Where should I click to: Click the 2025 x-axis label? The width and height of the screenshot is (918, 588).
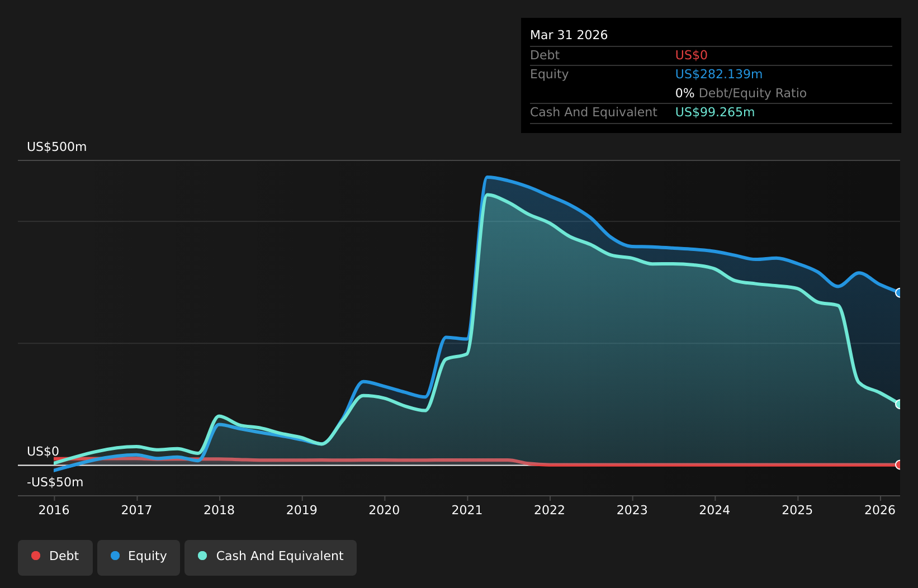797,510
